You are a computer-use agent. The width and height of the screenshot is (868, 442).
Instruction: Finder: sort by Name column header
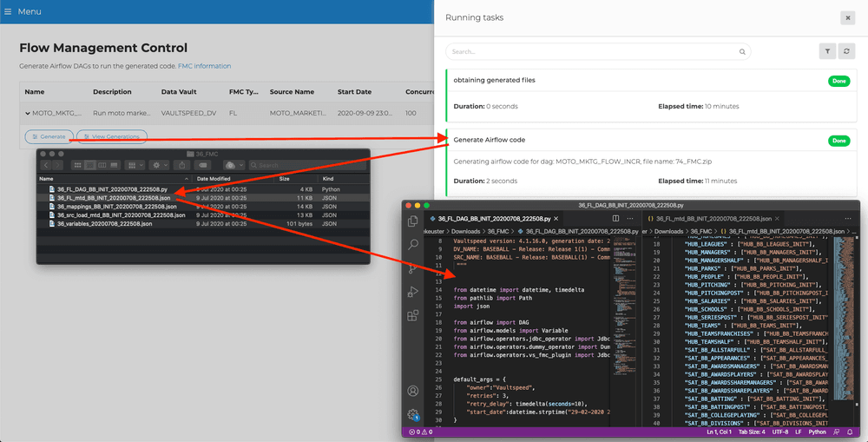tap(114, 179)
